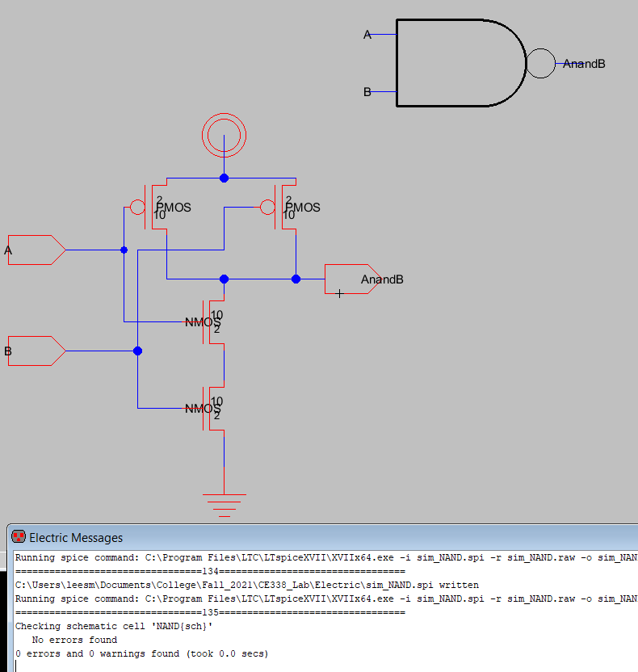
Task: Click the Electric Messages title bar
Action: [x=323, y=537]
